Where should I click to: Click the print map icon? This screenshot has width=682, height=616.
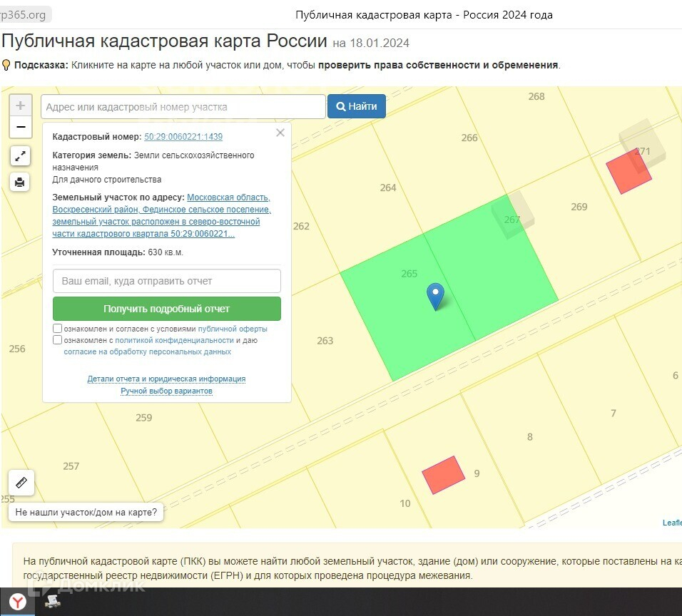click(20, 182)
